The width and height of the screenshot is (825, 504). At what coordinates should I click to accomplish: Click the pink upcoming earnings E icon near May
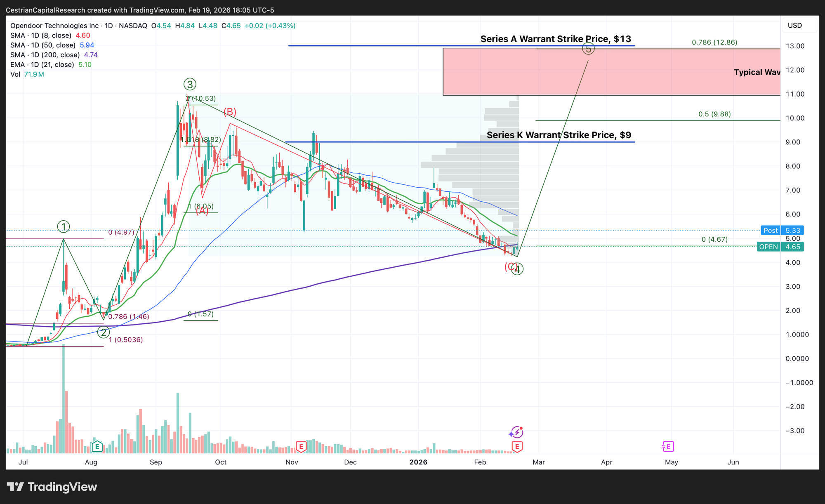[668, 446]
